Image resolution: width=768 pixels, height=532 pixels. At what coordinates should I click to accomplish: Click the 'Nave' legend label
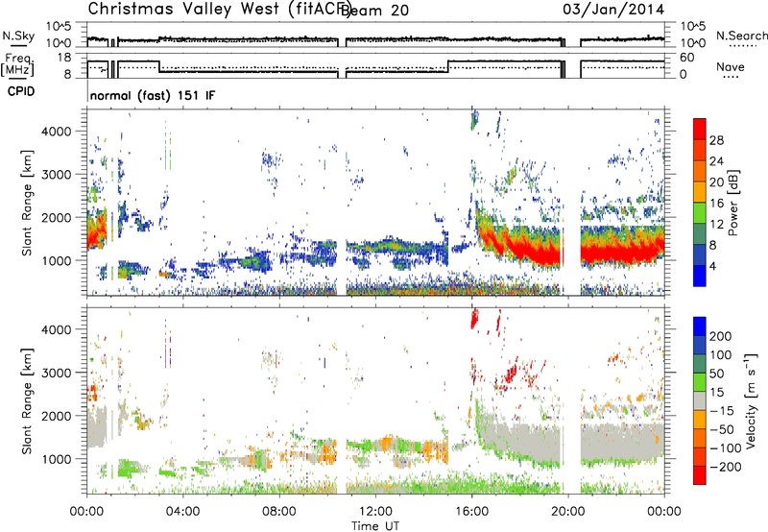731,66
